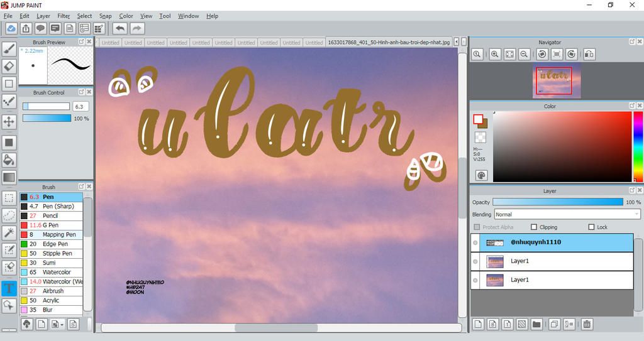The image size is (644, 341).
Task: Click the cloud sync icon in toolbar
Action: pyautogui.click(x=11, y=28)
